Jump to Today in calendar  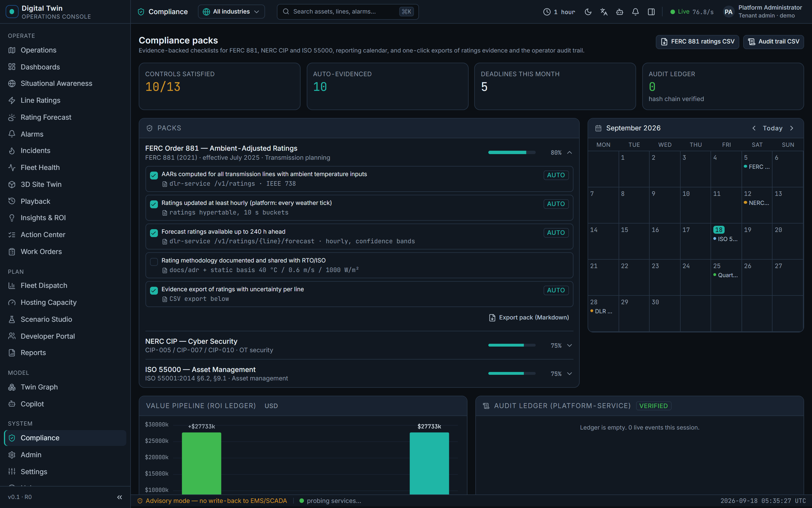pos(773,128)
